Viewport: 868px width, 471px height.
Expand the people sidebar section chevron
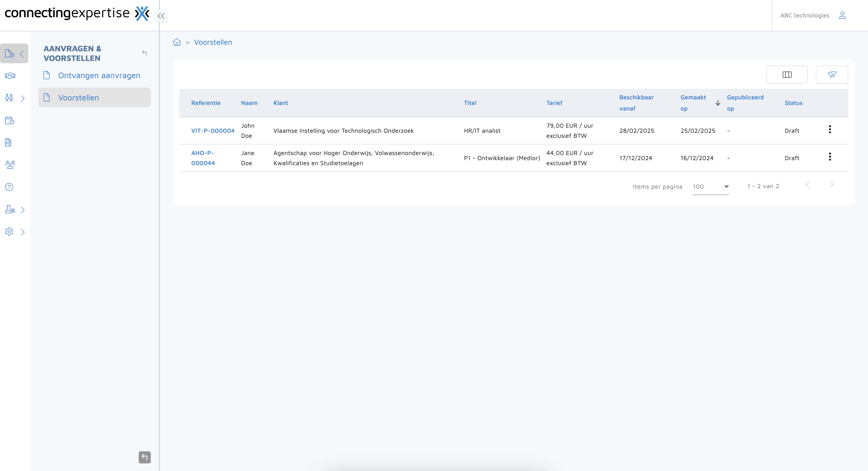[x=23, y=98]
